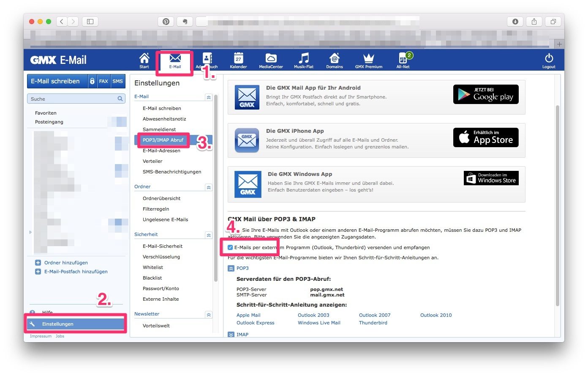Open the Start home icon

144,60
